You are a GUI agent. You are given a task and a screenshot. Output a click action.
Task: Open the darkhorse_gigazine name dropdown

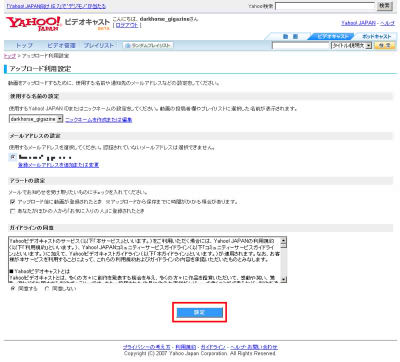point(36,119)
